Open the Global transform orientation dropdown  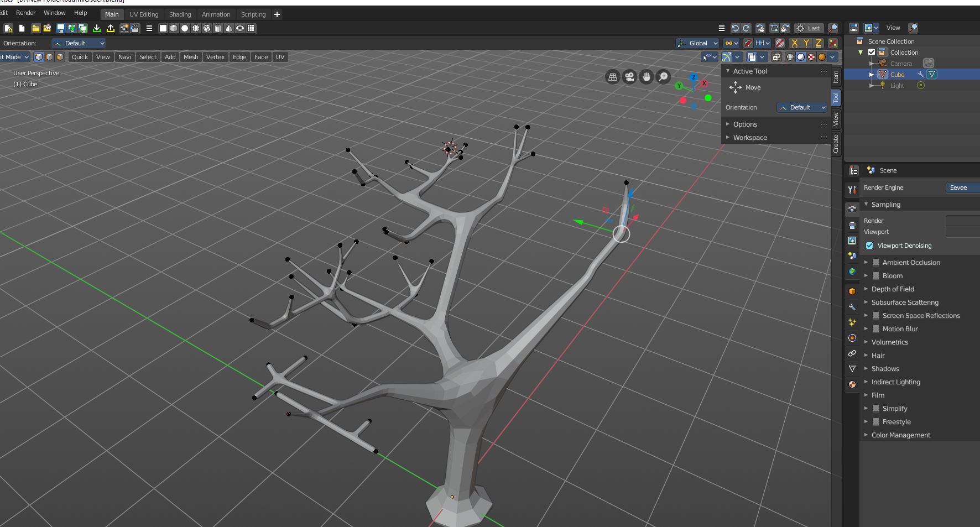[697, 43]
